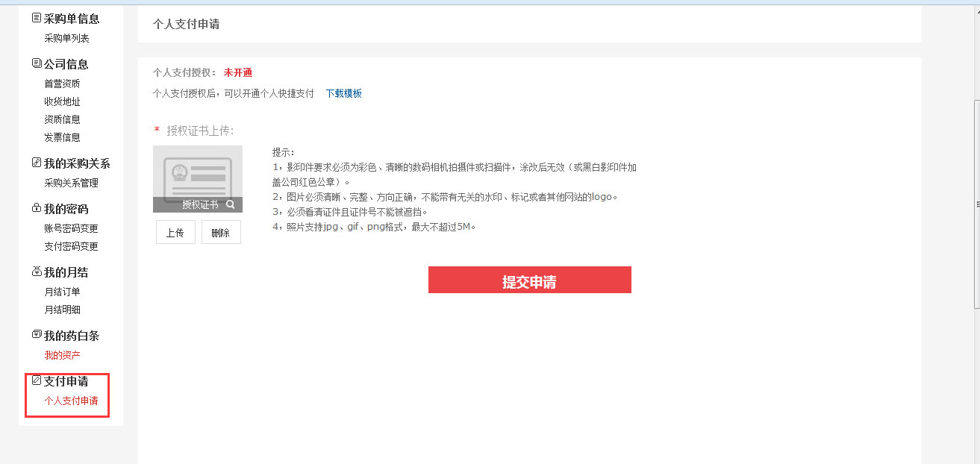Select 采购关系管理 menu item
The image size is (980, 464).
pyautogui.click(x=71, y=183)
